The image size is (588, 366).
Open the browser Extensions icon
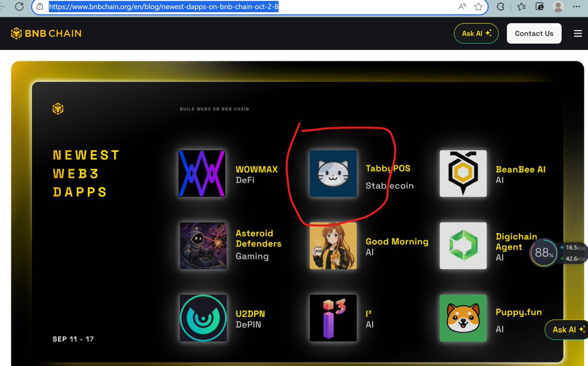(500, 7)
